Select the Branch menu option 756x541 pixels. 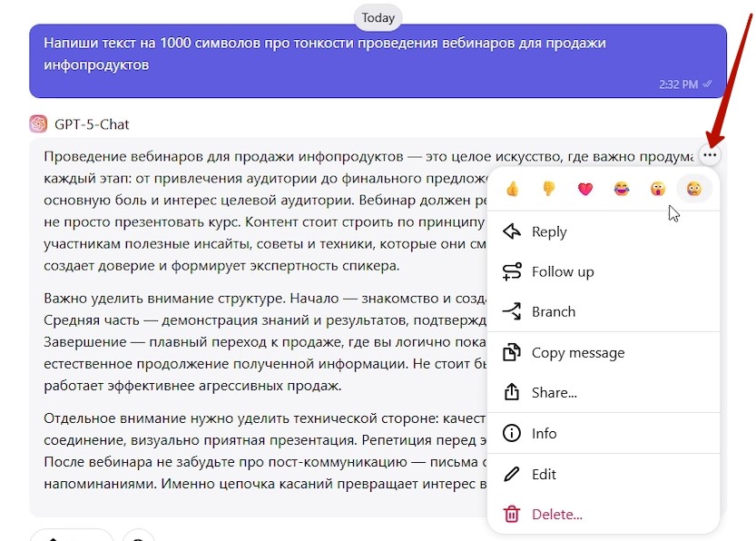point(553,311)
